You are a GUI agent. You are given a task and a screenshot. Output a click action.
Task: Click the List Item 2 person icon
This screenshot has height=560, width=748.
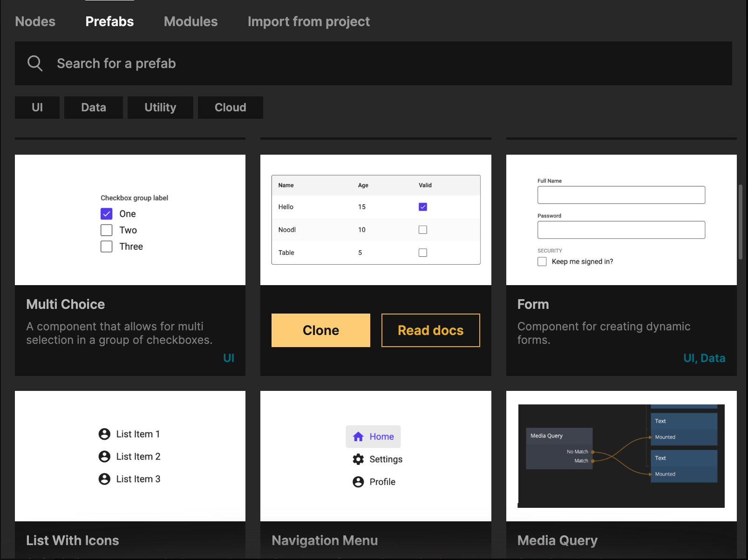104,457
